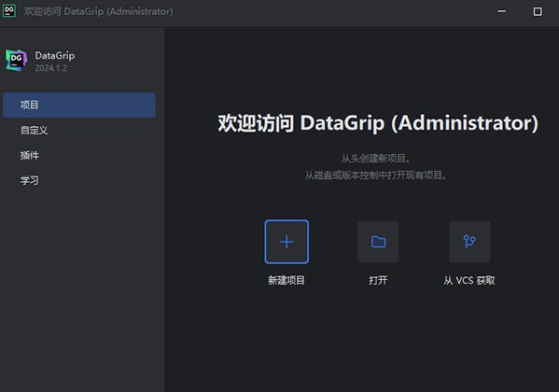Click the plus icon to create new project

(x=286, y=242)
